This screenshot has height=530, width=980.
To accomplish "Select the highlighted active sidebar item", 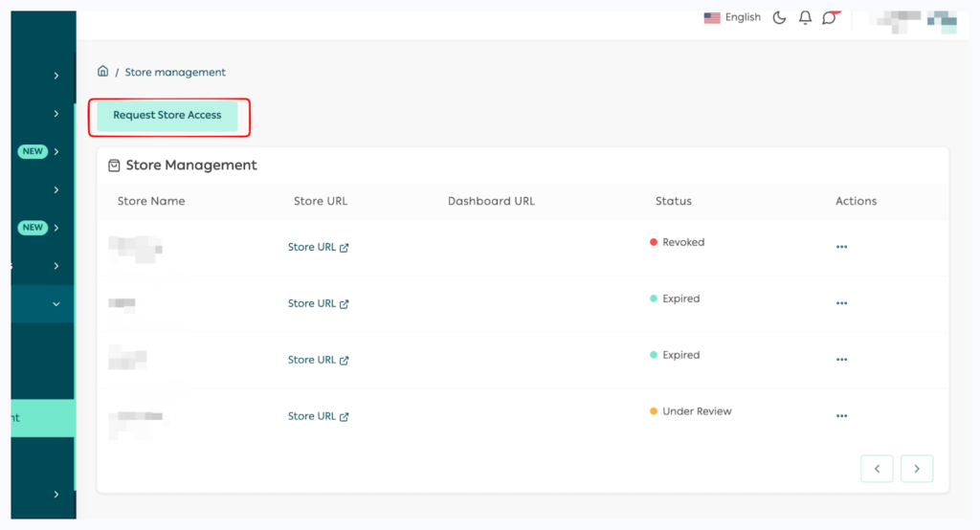I will 42,418.
